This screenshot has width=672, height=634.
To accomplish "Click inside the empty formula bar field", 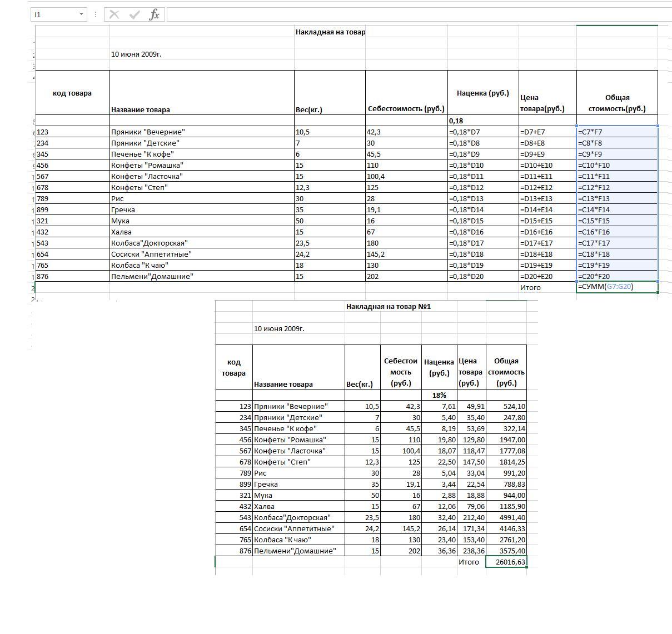I will [x=417, y=14].
